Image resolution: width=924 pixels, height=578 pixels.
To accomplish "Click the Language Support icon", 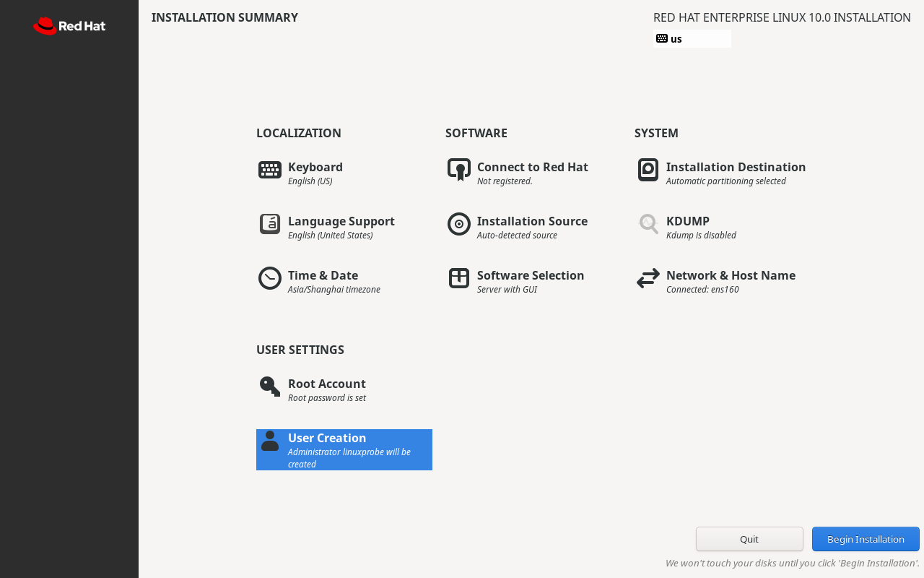I will (x=270, y=224).
